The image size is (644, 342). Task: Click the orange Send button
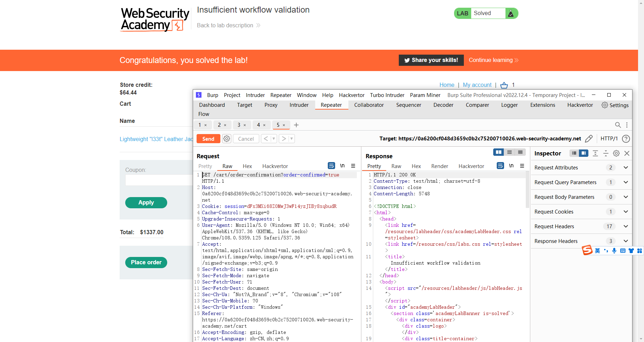click(x=208, y=139)
